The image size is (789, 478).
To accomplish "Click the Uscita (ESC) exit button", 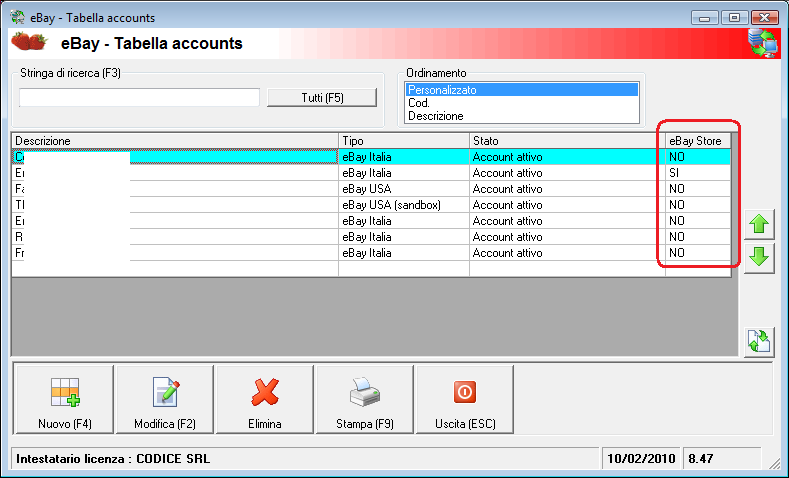I will [x=465, y=400].
